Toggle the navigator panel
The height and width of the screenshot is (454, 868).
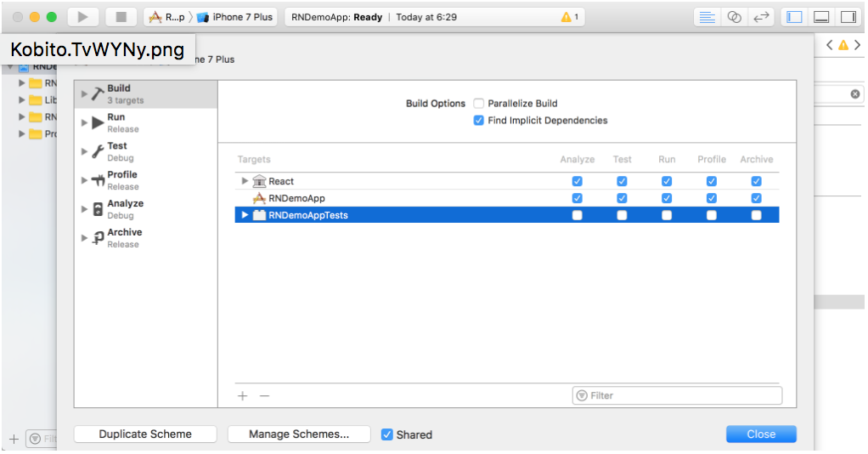point(794,17)
